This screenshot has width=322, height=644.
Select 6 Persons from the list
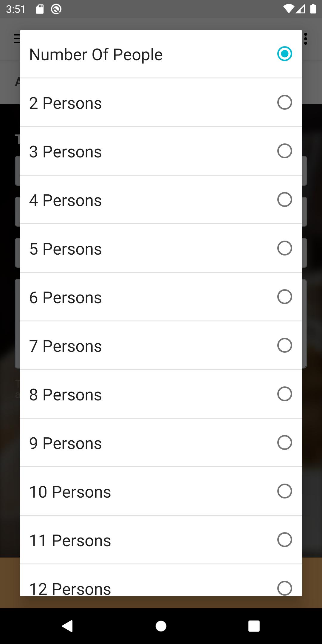[161, 297]
